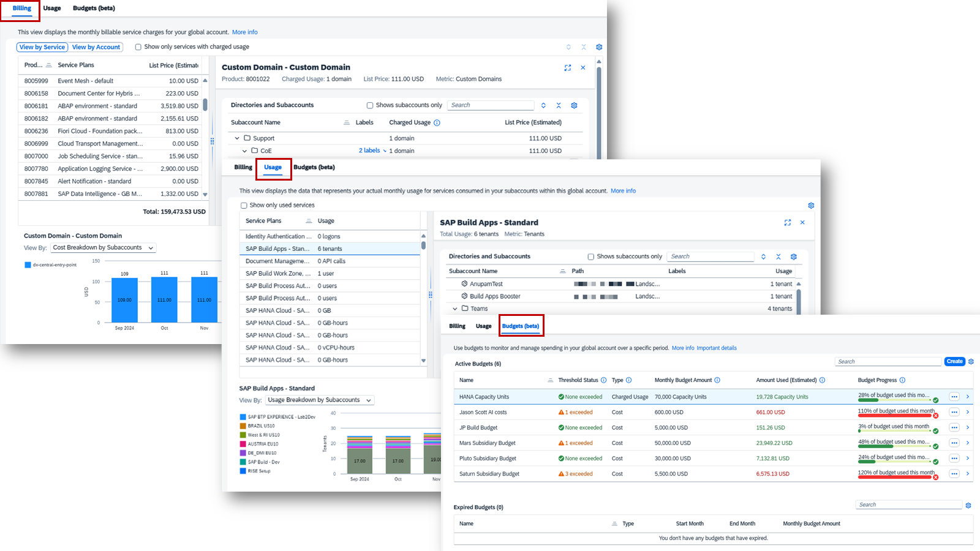
Task: Collapse all rows in the billing service plans table
Action: [x=584, y=47]
